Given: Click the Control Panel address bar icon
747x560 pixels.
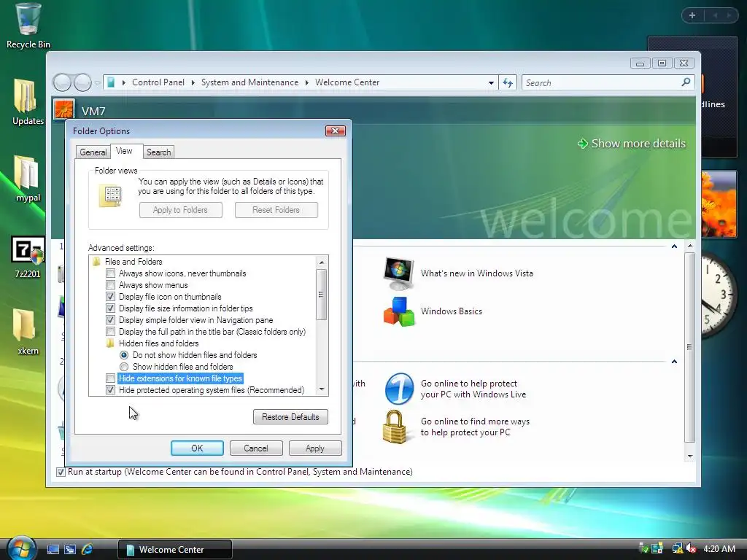Looking at the screenshot, I should (111, 82).
